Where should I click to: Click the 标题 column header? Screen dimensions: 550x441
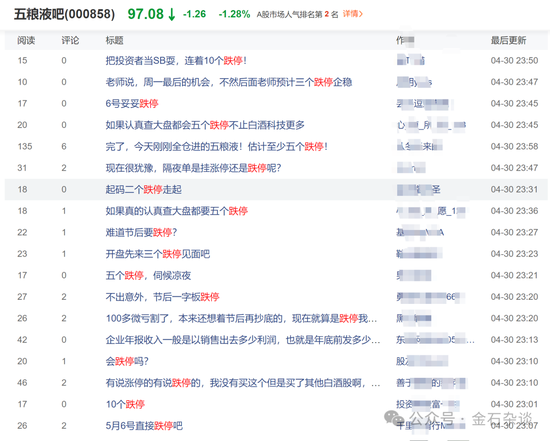[114, 40]
